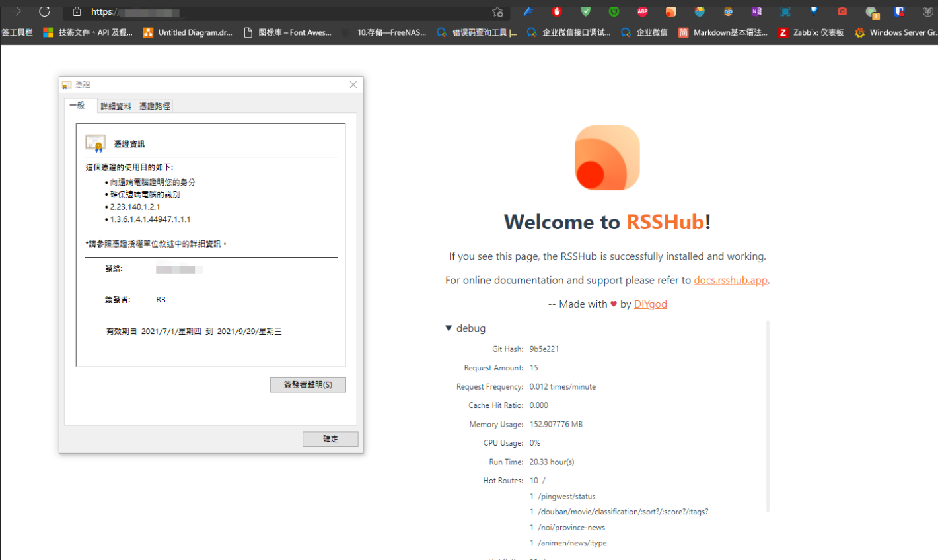Screen dimensions: 938x560
Task: Switch to 憑證路徑 tab
Action: pos(155,106)
